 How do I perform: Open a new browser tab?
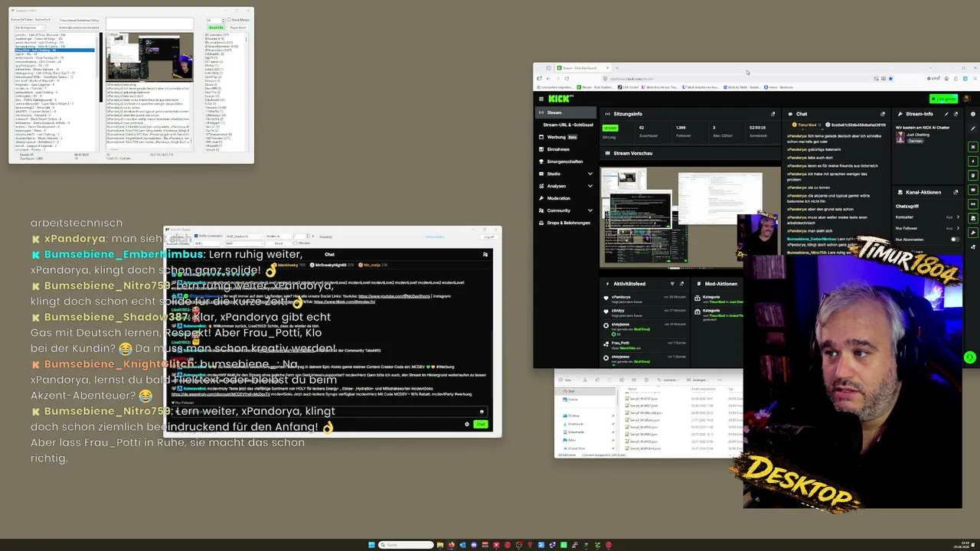coord(617,68)
